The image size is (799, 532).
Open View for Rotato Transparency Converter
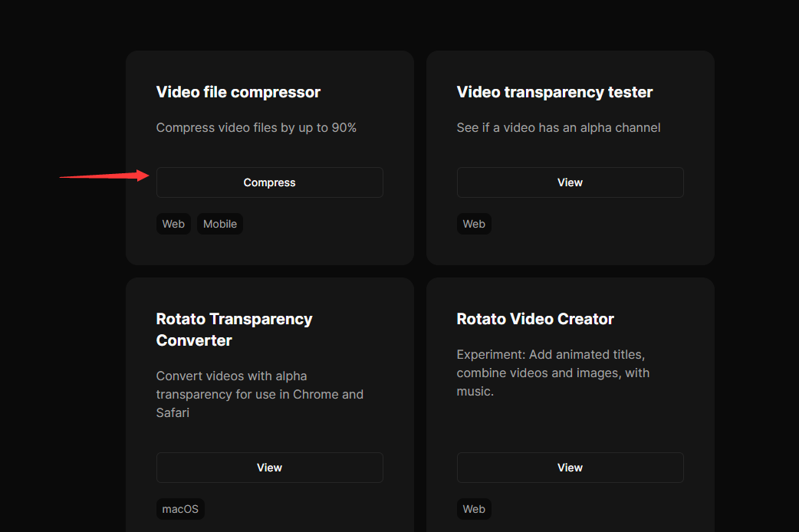(269, 468)
